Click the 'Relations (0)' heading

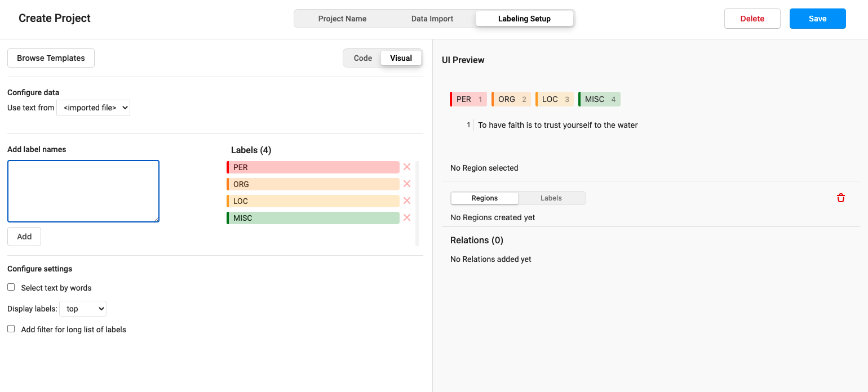477,240
